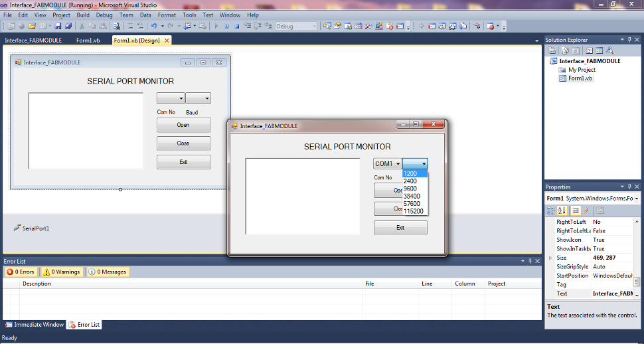Open the Com No combo box in designer

[171, 98]
